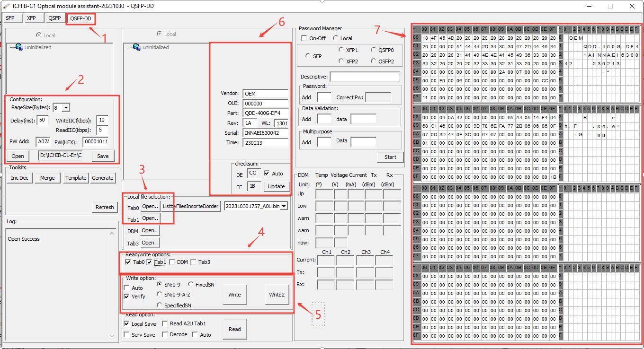The image size is (644, 349).
Task: Open the Inc Dec toolkit
Action: (x=19, y=178)
